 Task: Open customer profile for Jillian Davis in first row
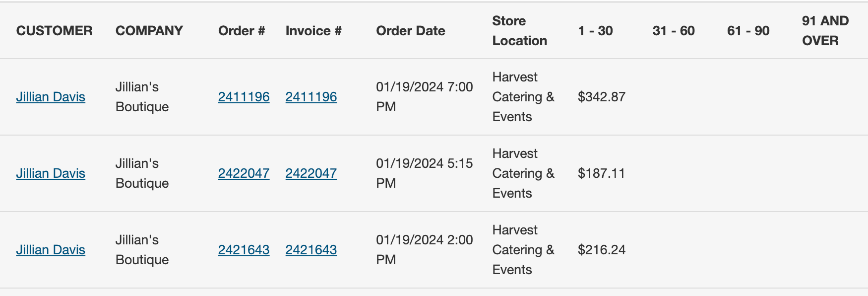pyautogui.click(x=51, y=97)
